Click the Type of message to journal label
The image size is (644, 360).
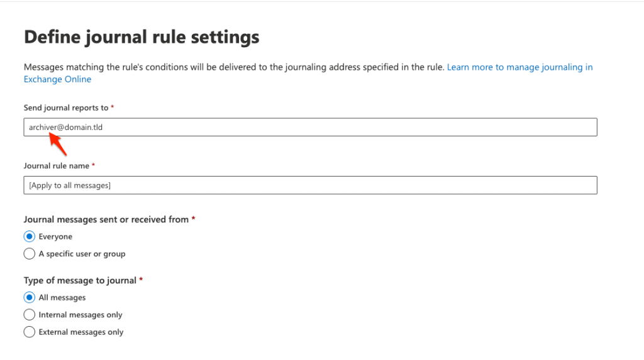(x=80, y=280)
